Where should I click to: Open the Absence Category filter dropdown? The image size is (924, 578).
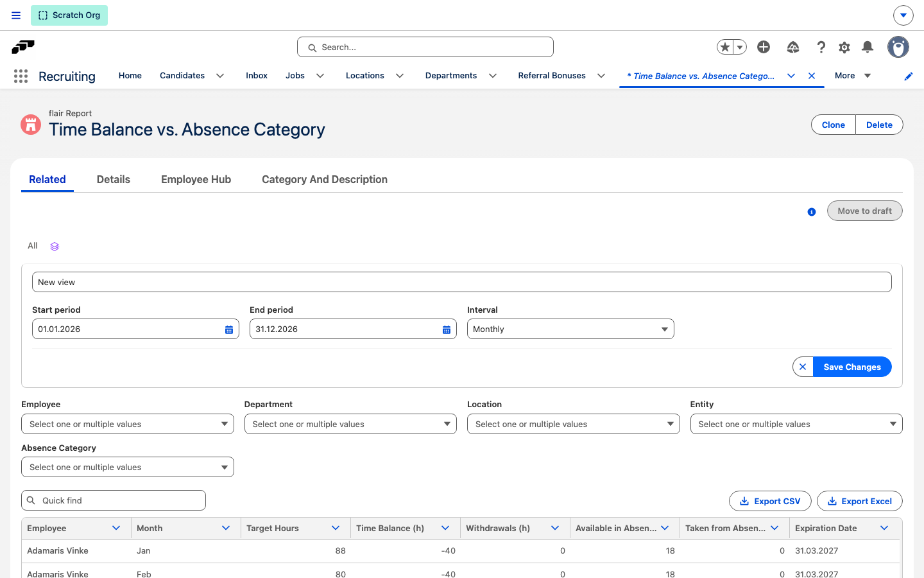coord(128,467)
